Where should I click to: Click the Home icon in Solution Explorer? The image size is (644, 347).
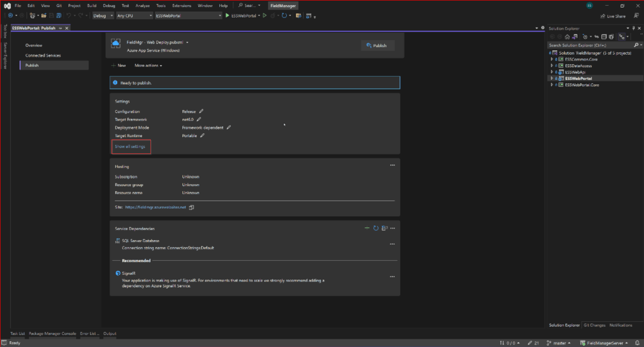coord(567,37)
